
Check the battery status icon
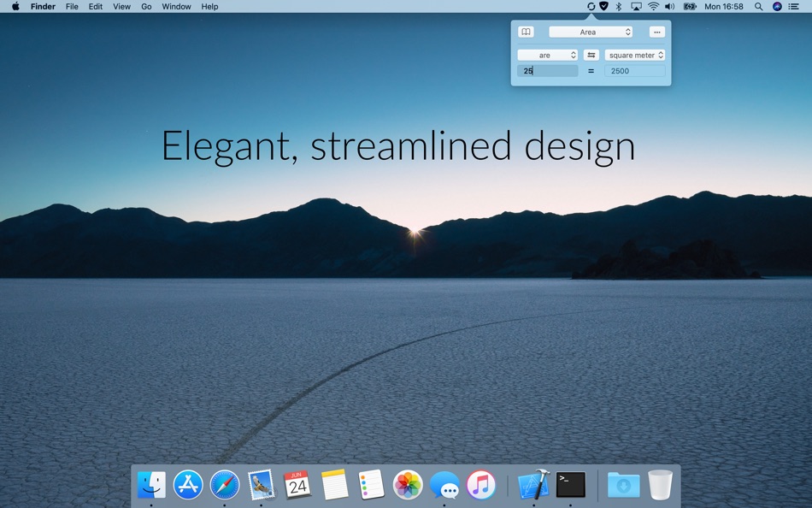click(690, 7)
